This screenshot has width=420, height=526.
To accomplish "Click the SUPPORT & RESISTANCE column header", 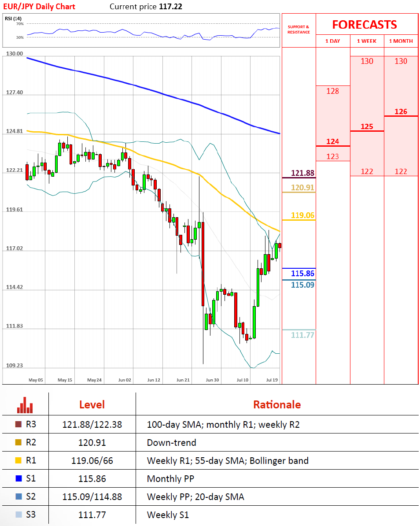I will [298, 30].
